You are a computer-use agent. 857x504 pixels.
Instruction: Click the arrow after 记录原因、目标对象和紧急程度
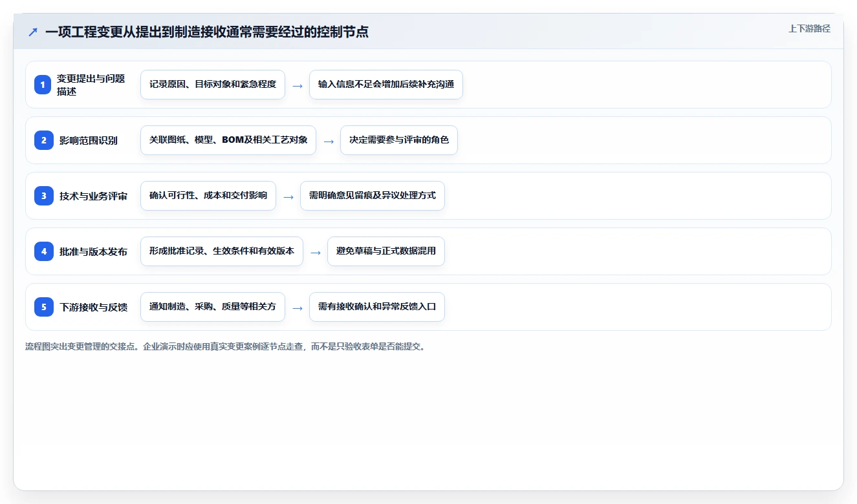click(298, 85)
